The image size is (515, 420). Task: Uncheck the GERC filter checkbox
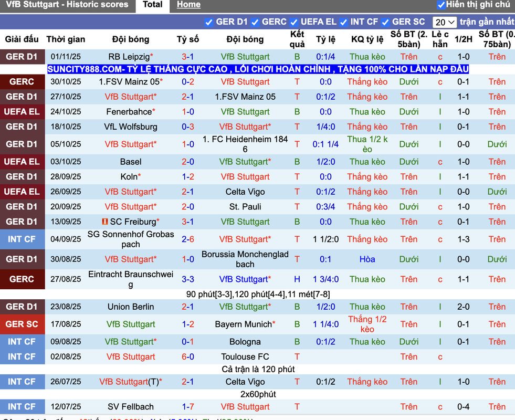(x=255, y=23)
